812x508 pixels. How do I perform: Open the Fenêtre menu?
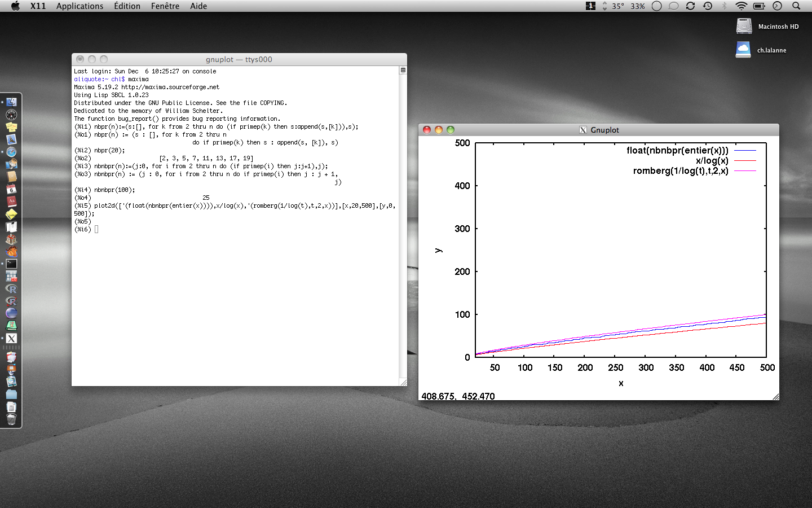165,6
